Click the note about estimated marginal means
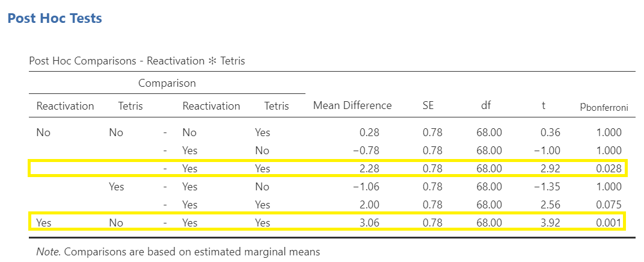 click(x=178, y=252)
